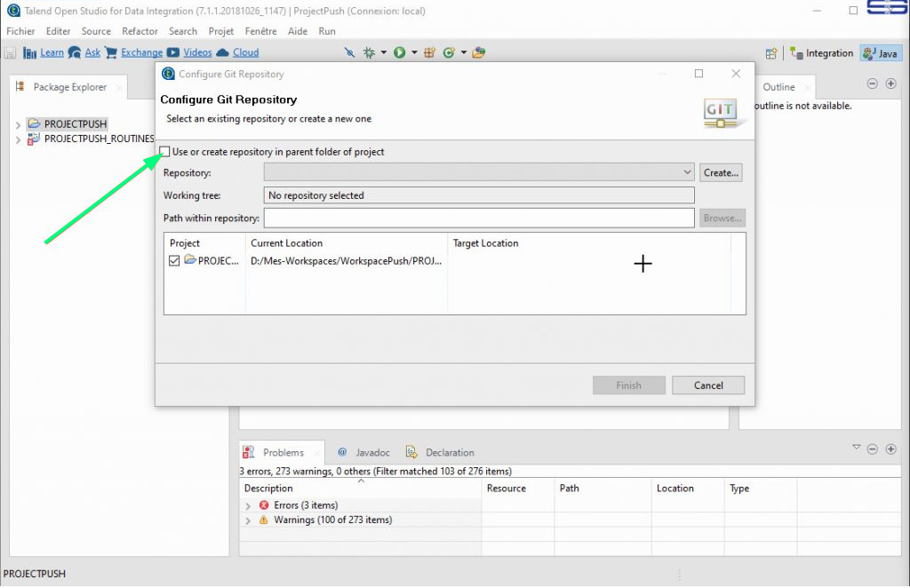The width and height of the screenshot is (910, 588).
Task: Click the Path within repository field
Action: point(479,218)
